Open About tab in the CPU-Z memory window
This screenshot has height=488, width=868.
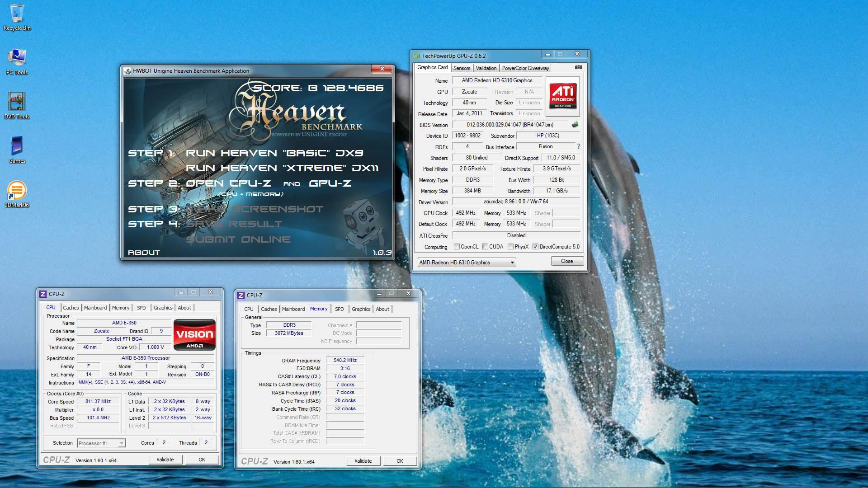pos(382,309)
